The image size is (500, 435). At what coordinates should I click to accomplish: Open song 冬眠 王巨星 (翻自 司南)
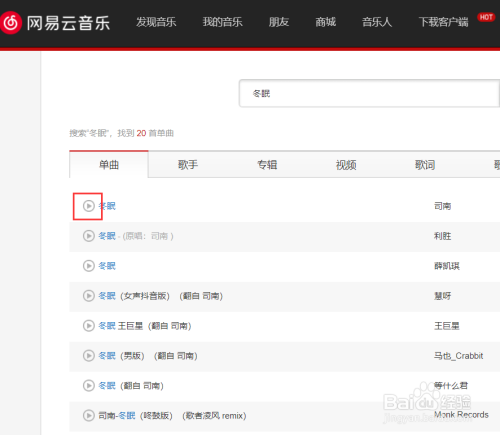[145, 326]
